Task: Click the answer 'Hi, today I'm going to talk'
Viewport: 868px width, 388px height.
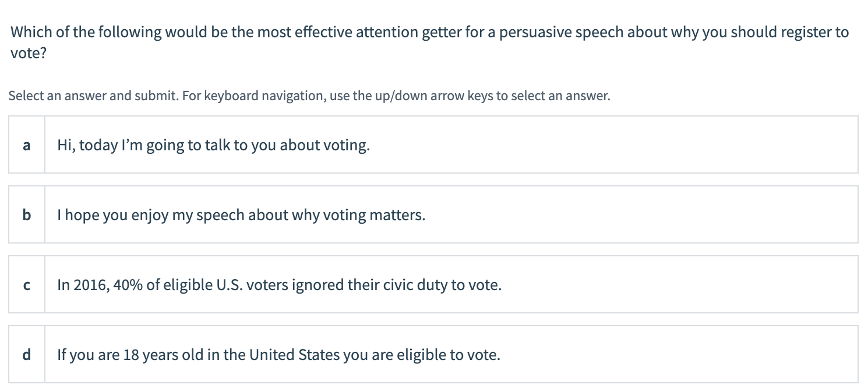Action: (214, 144)
